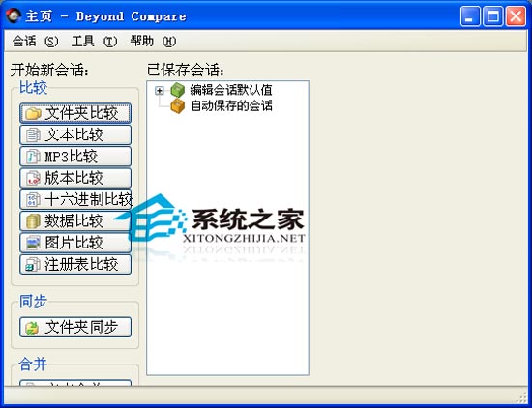The image size is (532, 408).
Task: Start a 文件夹同步 session
Action: (x=75, y=328)
